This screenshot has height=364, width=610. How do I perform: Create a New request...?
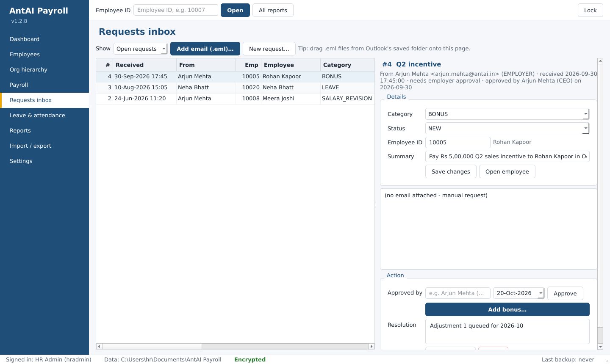click(x=269, y=49)
